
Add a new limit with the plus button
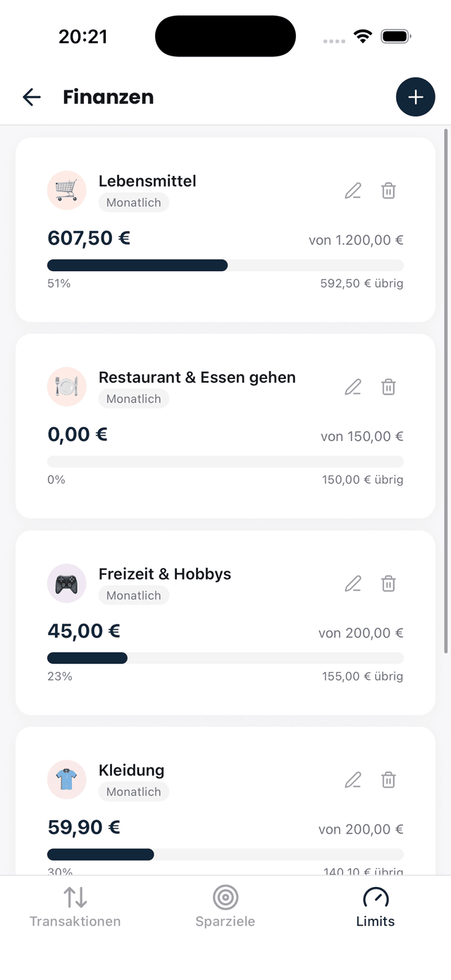[x=416, y=97]
